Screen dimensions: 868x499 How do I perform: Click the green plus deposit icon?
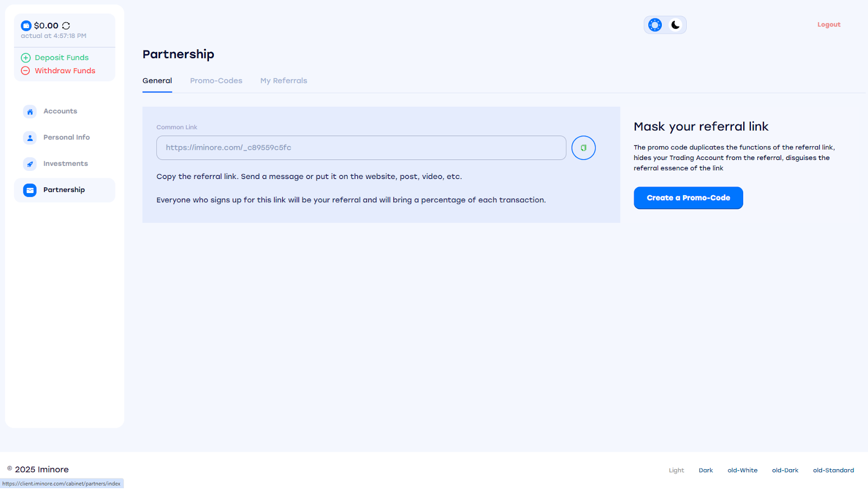tap(25, 57)
